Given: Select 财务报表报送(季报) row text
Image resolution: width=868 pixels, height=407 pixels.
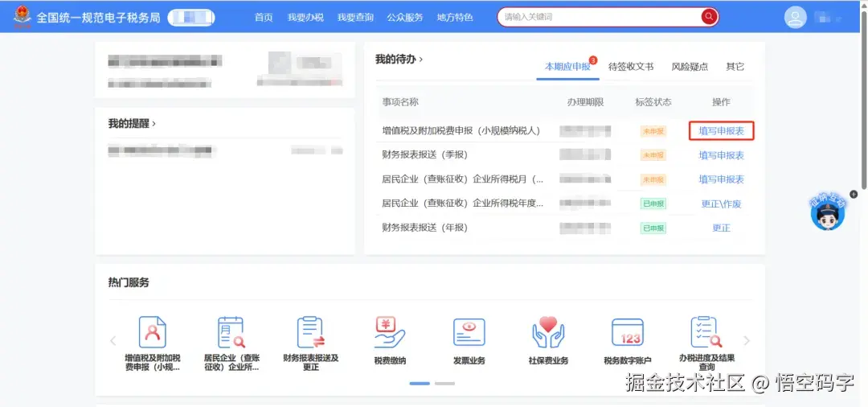Looking at the screenshot, I should (425, 155).
